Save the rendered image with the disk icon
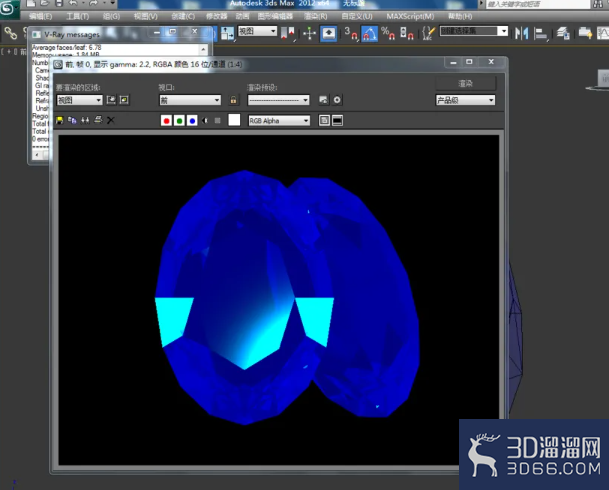The width and height of the screenshot is (609, 490). [59, 120]
